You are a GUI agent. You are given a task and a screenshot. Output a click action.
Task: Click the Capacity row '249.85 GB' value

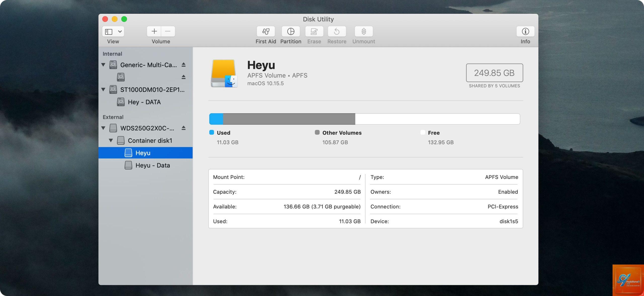(x=347, y=192)
